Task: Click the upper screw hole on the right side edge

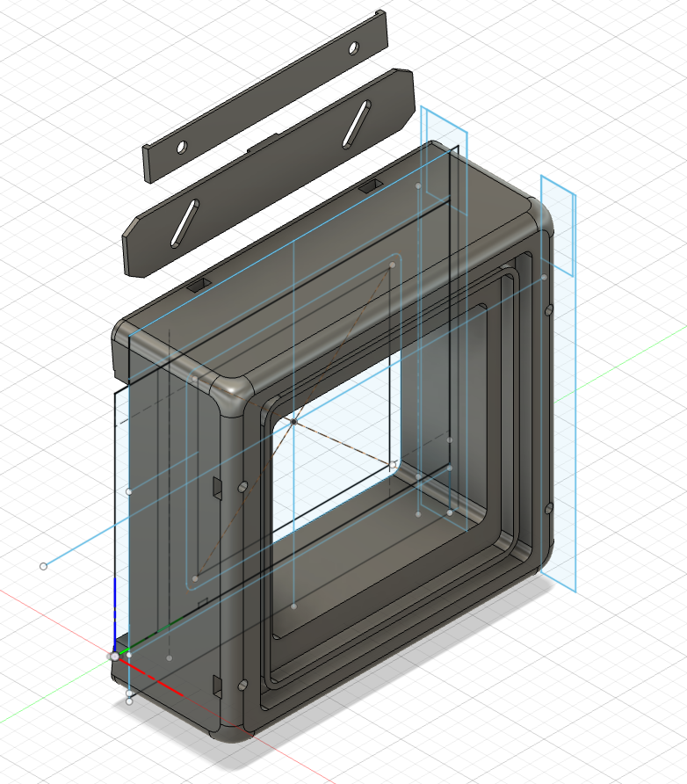Action: coord(548,310)
